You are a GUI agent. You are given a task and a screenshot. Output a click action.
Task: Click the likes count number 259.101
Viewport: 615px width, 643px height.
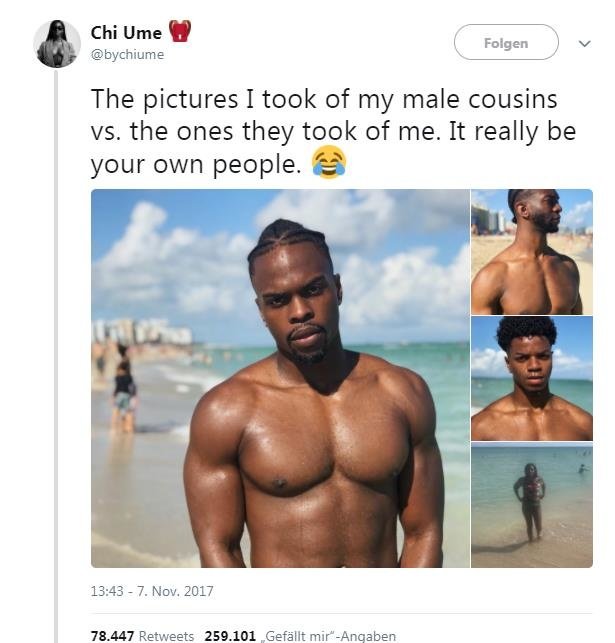pyautogui.click(x=230, y=636)
